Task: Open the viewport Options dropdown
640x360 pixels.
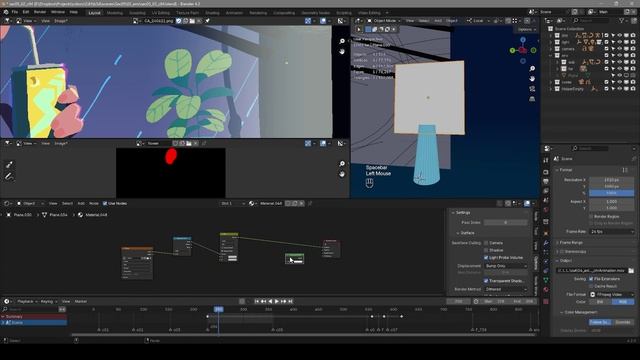Action: 526,29
